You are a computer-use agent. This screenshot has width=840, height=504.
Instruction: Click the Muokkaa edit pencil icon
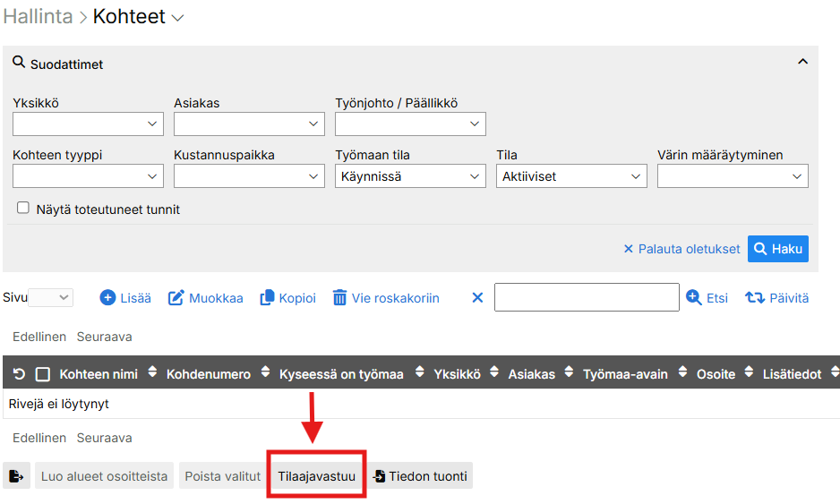176,298
